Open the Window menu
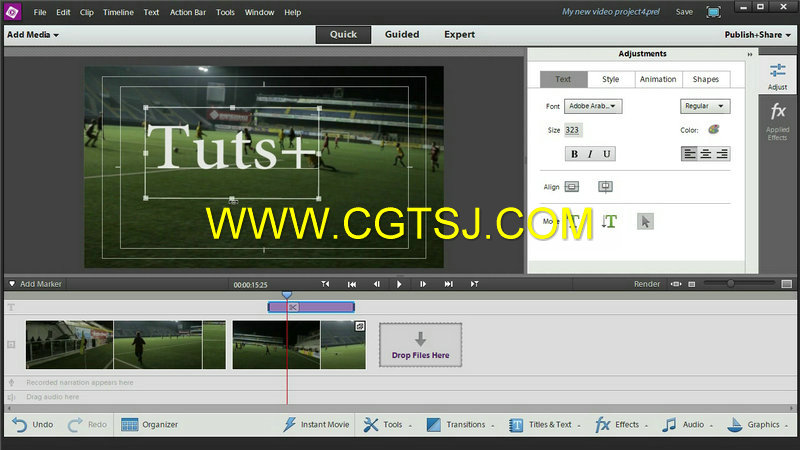Viewport: 800px width, 450px height. tap(259, 12)
